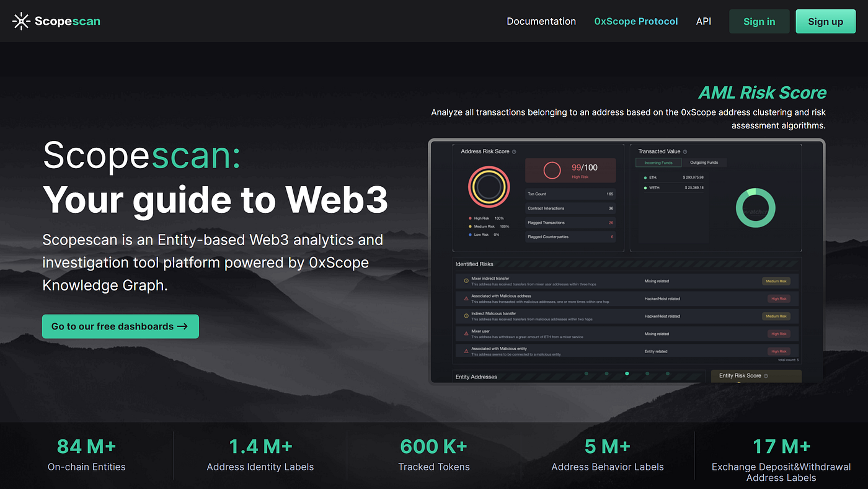Click Go to our free dashboards button

click(x=120, y=326)
